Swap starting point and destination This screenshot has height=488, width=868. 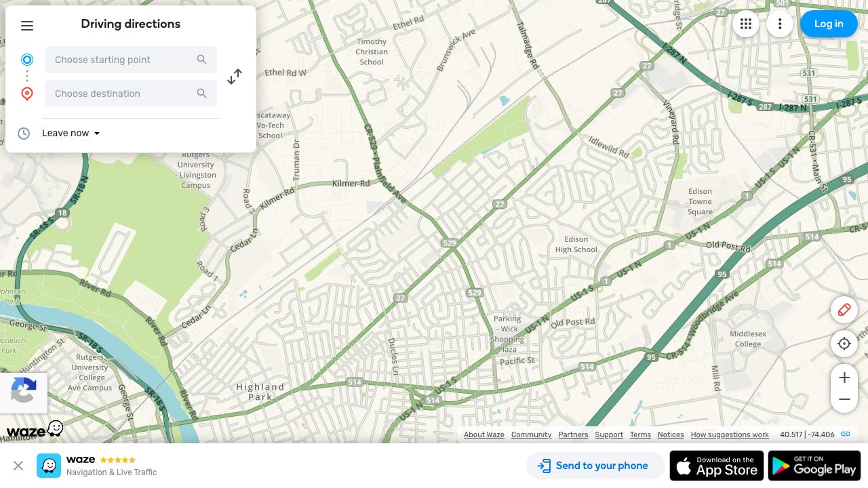click(235, 77)
